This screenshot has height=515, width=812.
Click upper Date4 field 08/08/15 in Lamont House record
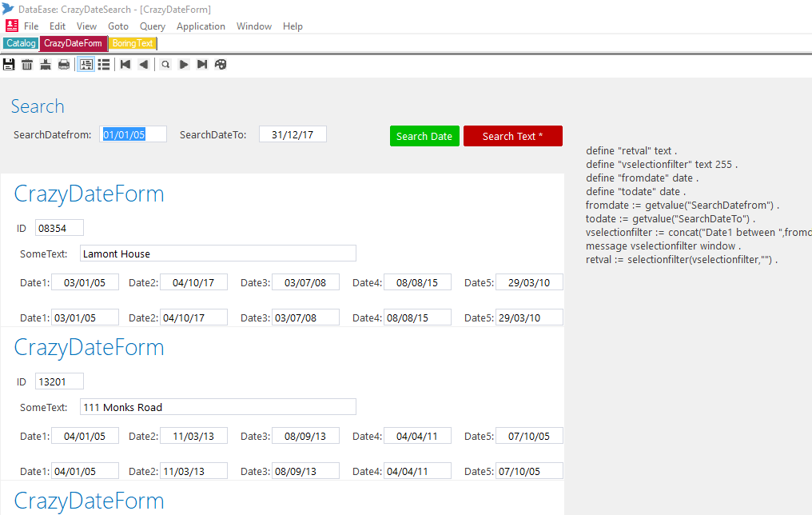(x=417, y=283)
